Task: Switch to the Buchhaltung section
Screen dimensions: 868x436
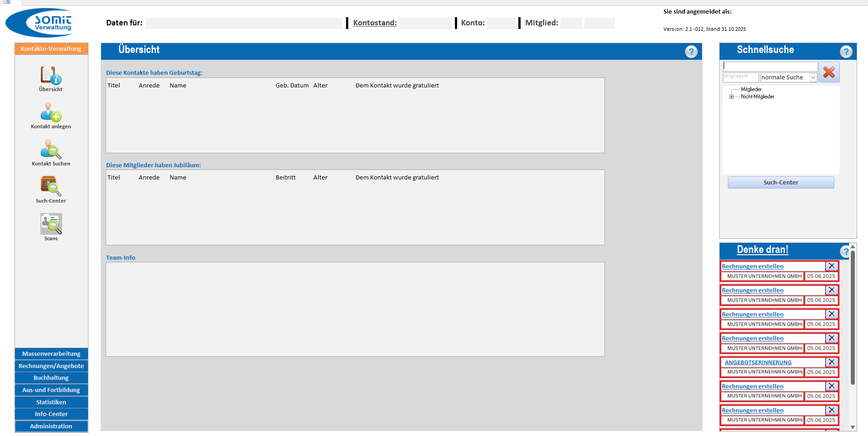Action: (51, 378)
